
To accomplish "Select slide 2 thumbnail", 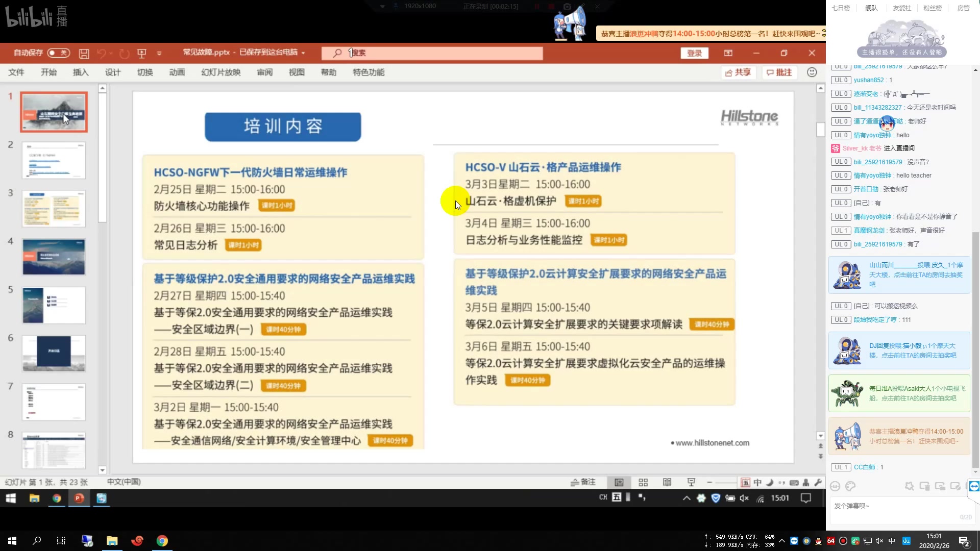I will point(54,160).
